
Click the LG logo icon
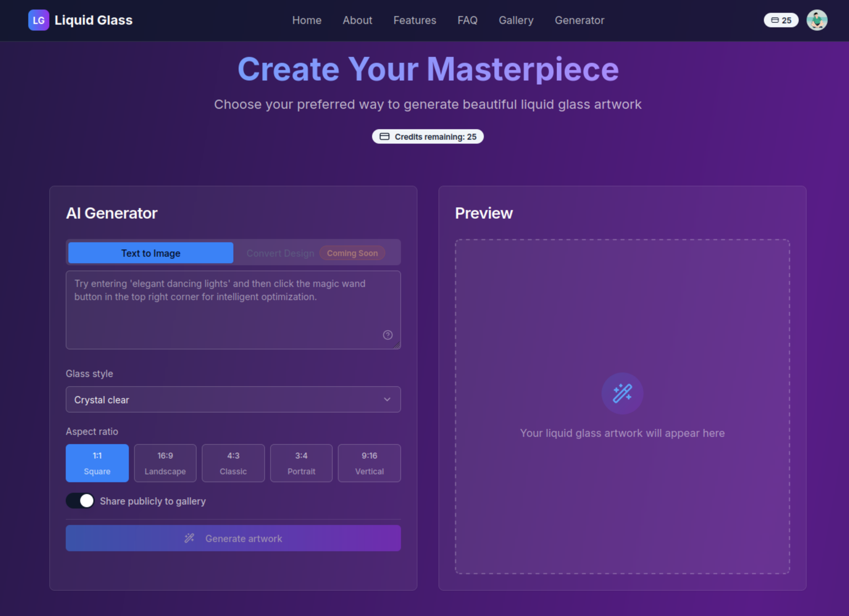coord(38,20)
